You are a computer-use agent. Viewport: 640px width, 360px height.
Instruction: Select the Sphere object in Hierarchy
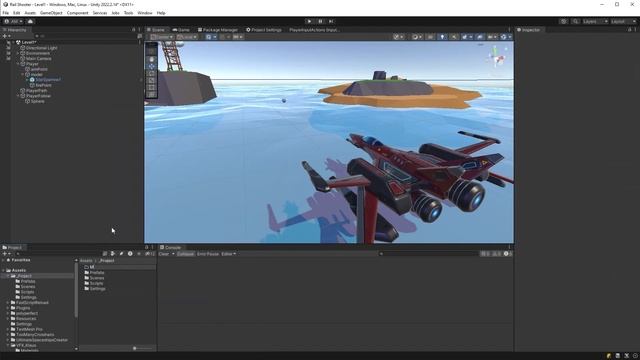point(37,101)
